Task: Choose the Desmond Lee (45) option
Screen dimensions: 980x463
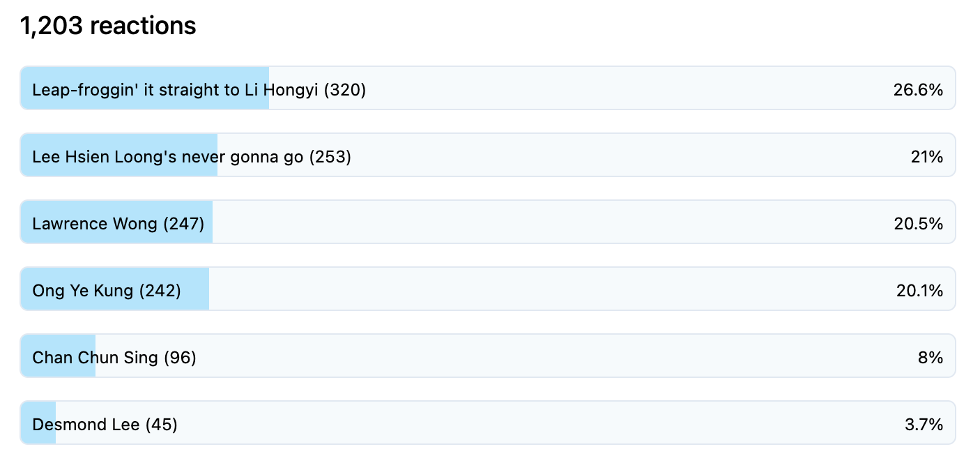Action: coord(488,423)
